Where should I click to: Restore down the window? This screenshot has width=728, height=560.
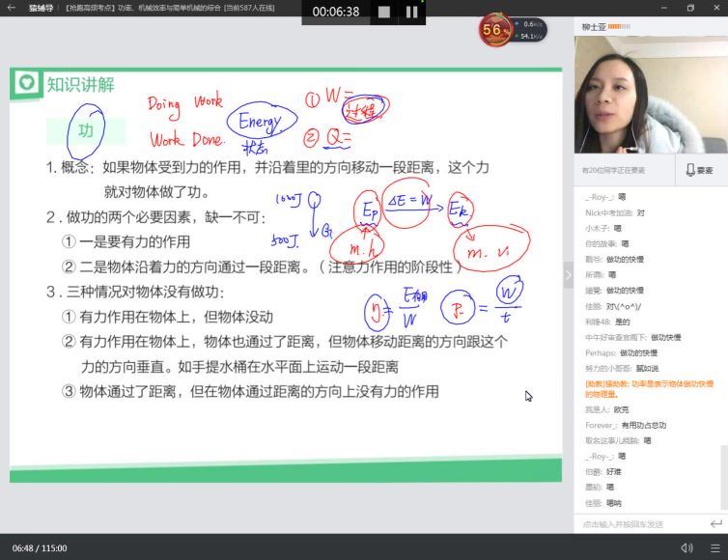click(690, 8)
